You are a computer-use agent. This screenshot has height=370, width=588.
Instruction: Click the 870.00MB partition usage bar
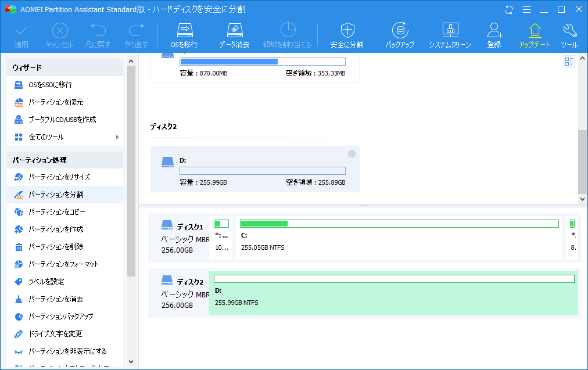coord(263,62)
